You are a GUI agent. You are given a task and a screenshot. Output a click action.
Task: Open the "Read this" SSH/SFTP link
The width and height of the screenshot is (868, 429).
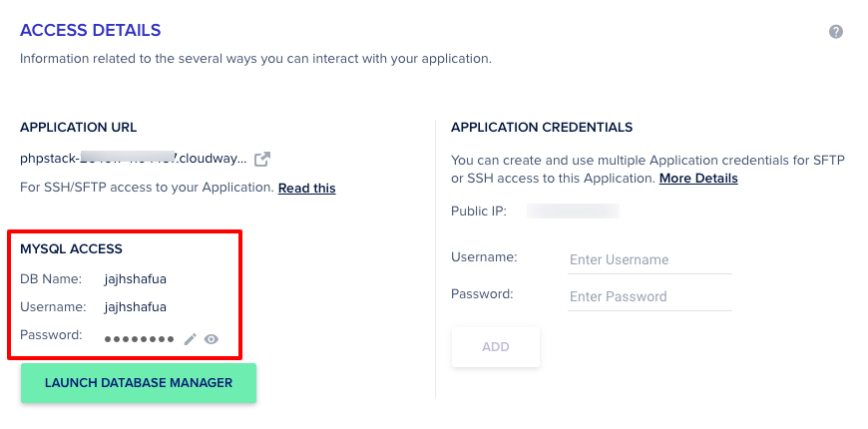pyautogui.click(x=306, y=188)
